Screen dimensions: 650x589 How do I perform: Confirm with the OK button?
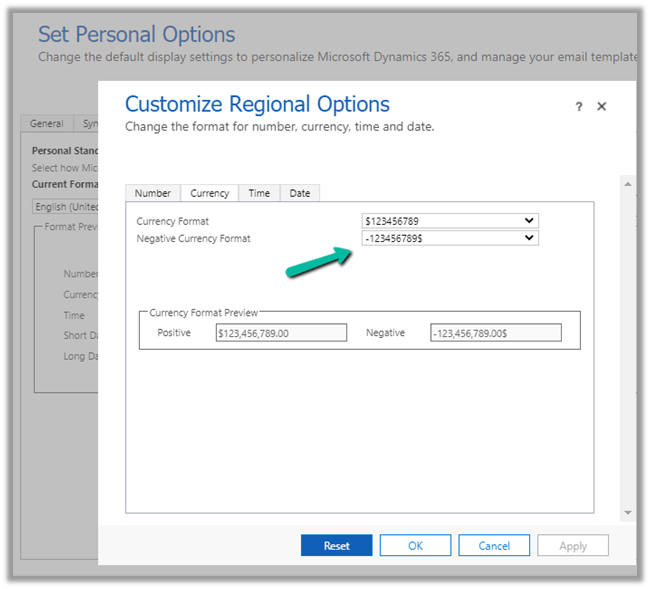pyautogui.click(x=415, y=546)
